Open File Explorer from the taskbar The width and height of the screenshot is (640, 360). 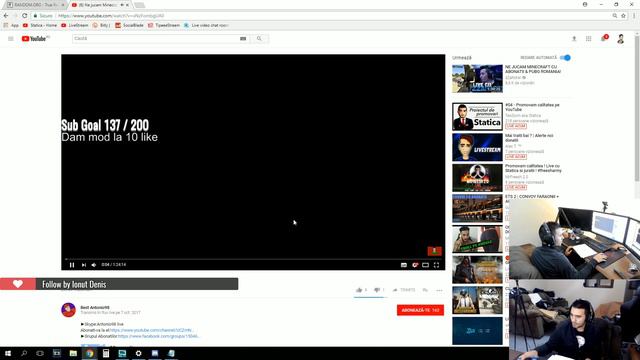pos(73,353)
